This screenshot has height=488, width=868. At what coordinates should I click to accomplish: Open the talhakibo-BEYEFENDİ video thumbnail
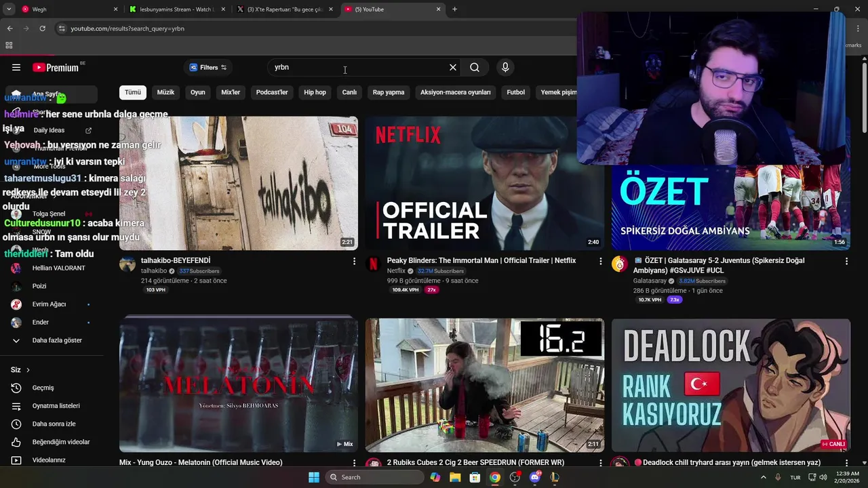(239, 183)
